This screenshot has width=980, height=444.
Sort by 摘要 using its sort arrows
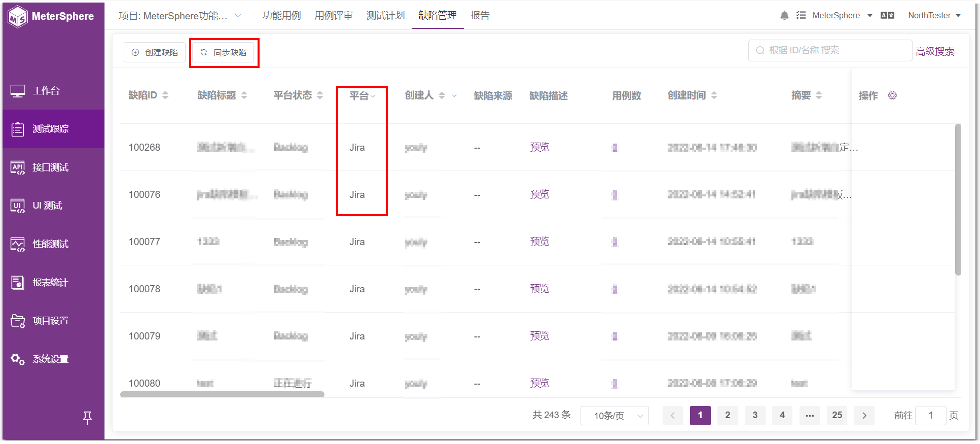coord(819,95)
